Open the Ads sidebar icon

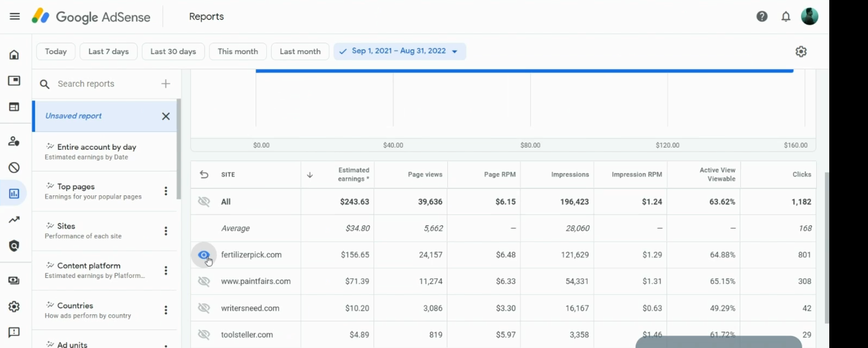tap(14, 81)
